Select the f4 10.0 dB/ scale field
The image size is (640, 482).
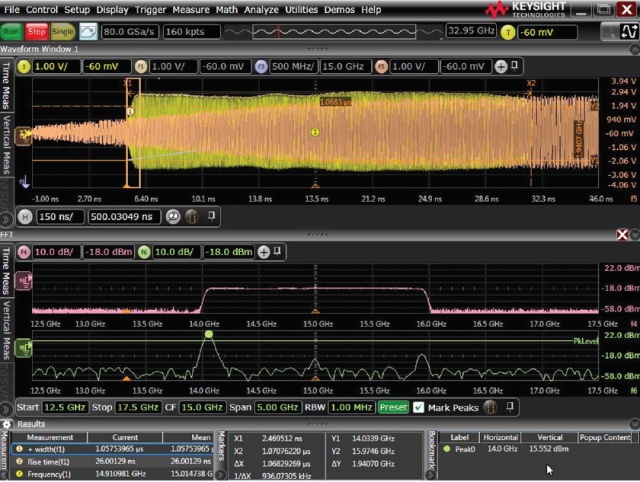coord(56,252)
